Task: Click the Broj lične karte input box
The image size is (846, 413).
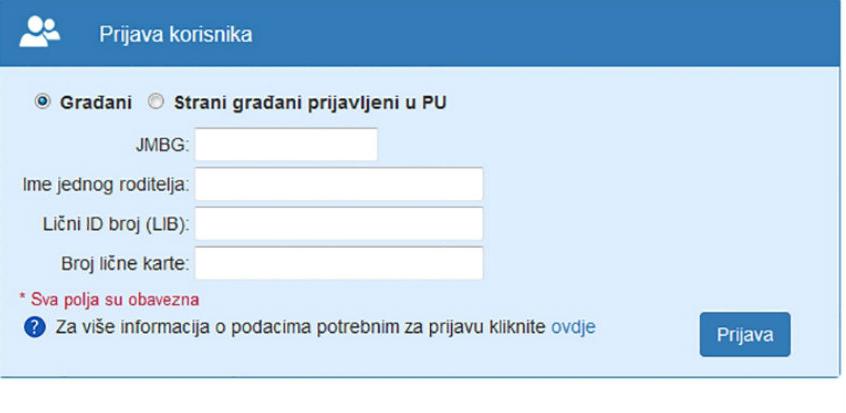Action: 339,263
